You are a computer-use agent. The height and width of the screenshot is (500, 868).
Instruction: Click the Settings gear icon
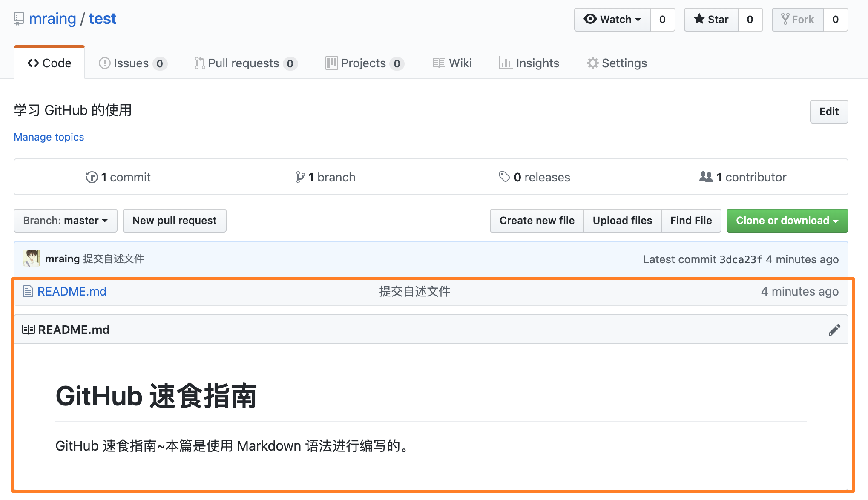(592, 63)
